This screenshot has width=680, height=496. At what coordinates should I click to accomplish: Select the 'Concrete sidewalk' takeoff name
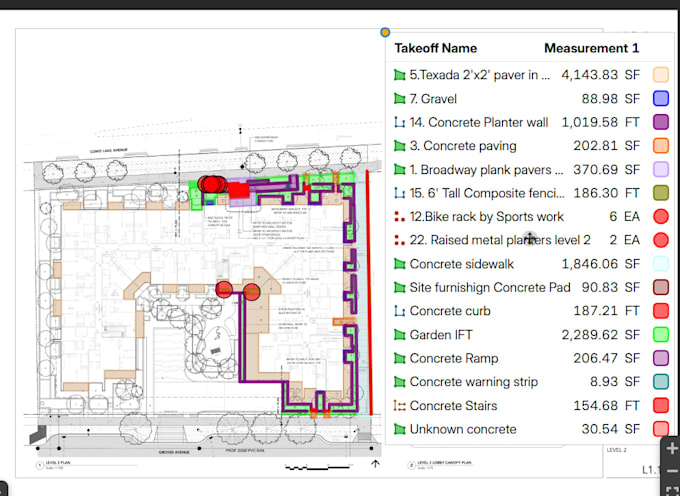point(461,264)
